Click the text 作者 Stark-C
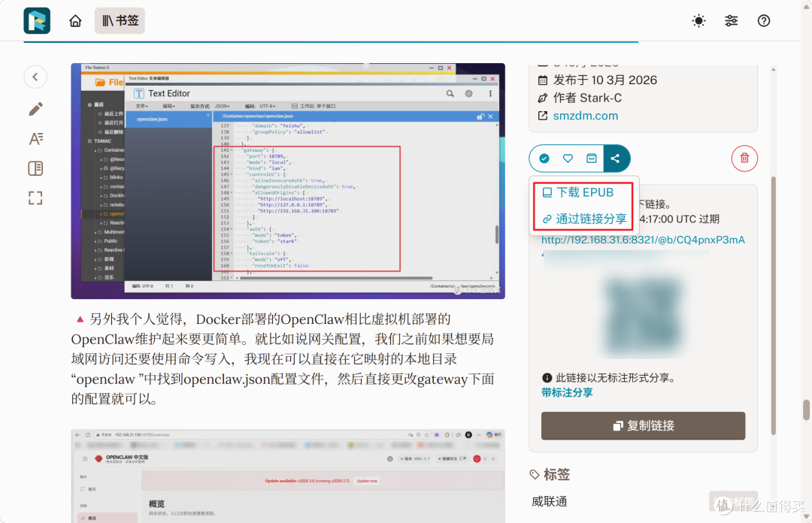The width and height of the screenshot is (812, 523). [587, 98]
